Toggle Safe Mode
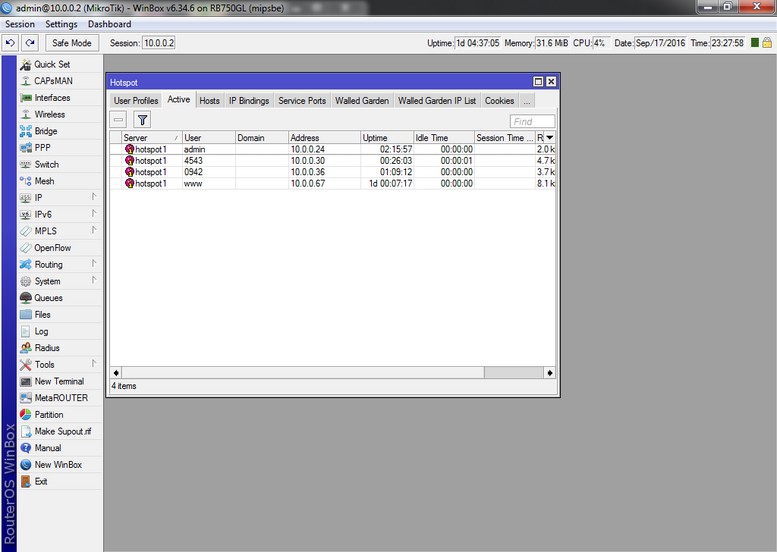 pyautogui.click(x=72, y=43)
